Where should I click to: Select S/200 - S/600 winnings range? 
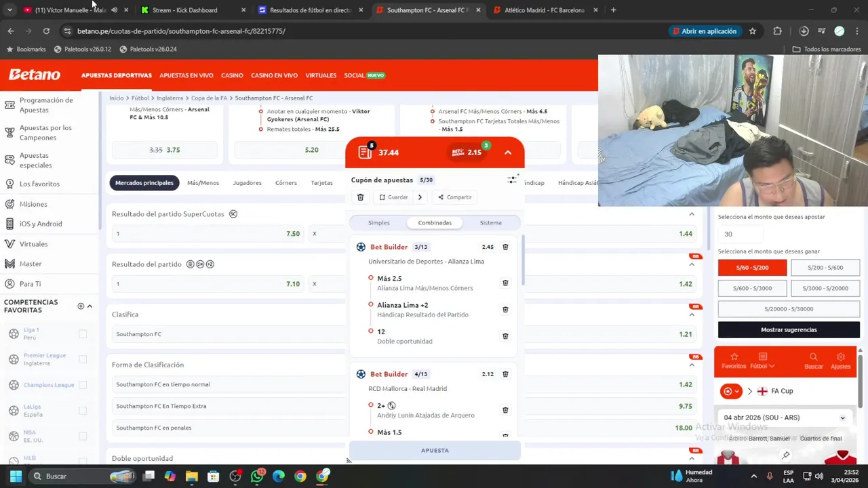click(825, 268)
